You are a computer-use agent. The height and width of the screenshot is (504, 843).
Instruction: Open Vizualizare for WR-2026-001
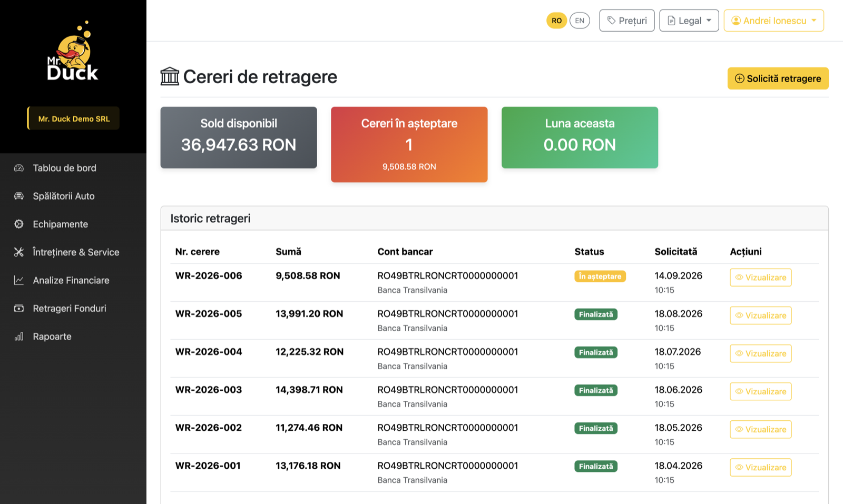click(760, 467)
